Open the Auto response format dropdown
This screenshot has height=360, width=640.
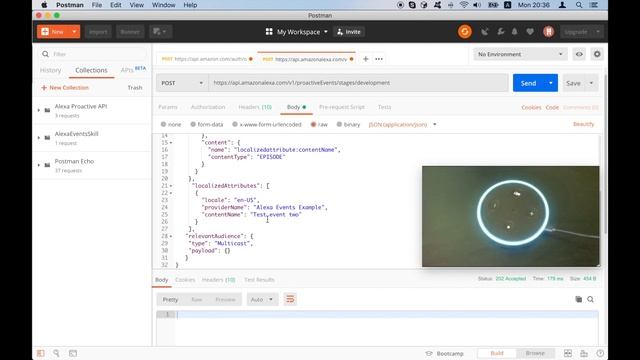pos(261,300)
